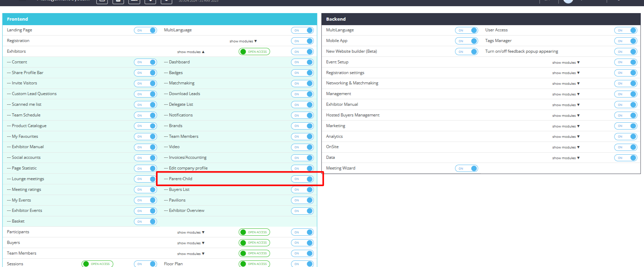Expand Analytics show modules

coord(566,137)
